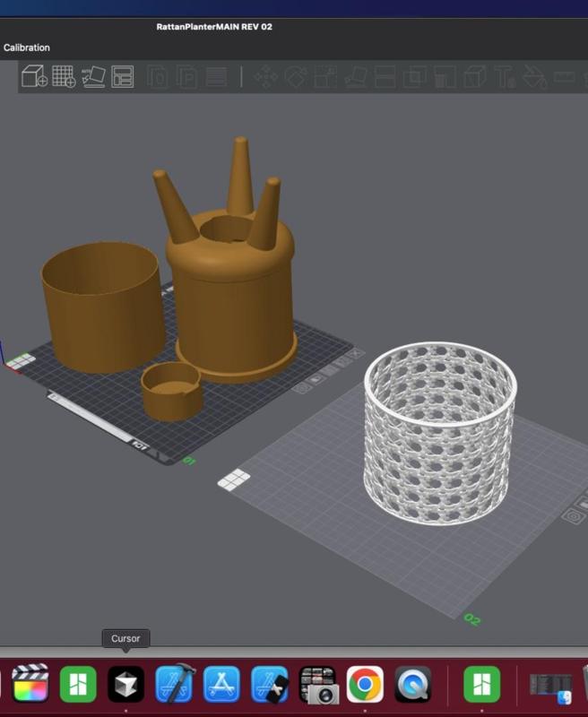Select the Rotate tool icon
Screen dimensions: 588x717
coord(296,76)
